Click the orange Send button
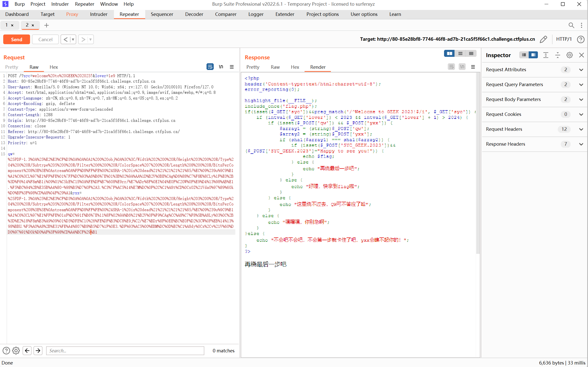The width and height of the screenshot is (588, 367). (x=17, y=39)
